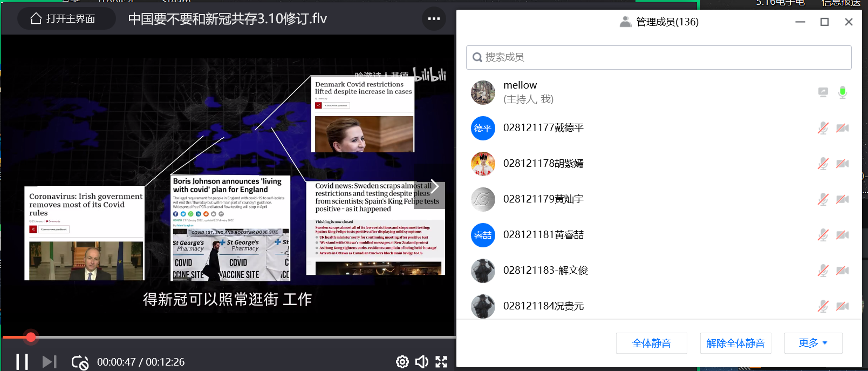Open the three-dot more options menu
868x371 pixels.
(434, 19)
